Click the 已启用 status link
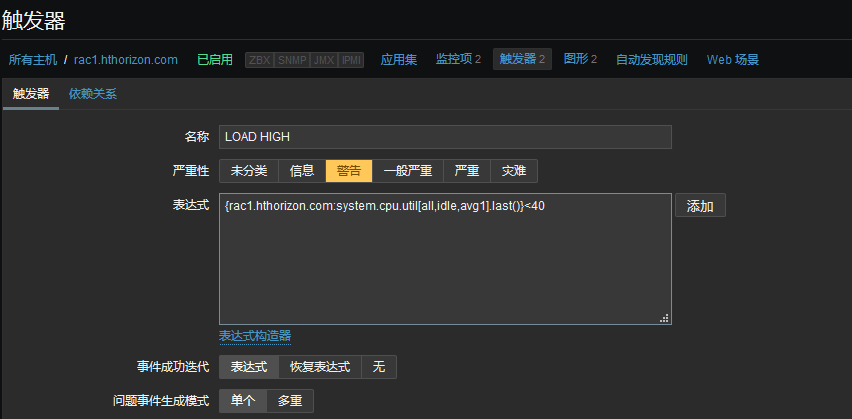852x419 pixels. point(215,59)
